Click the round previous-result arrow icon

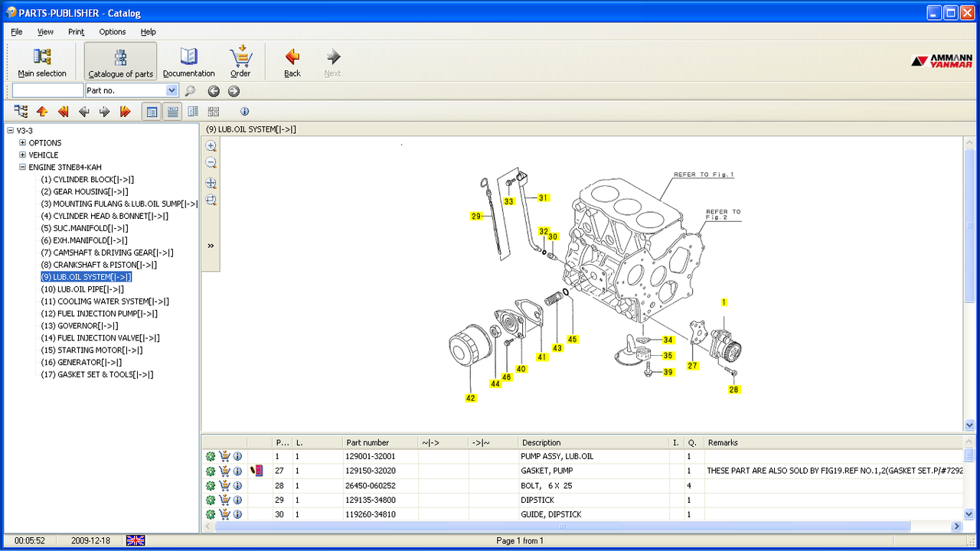(x=214, y=91)
